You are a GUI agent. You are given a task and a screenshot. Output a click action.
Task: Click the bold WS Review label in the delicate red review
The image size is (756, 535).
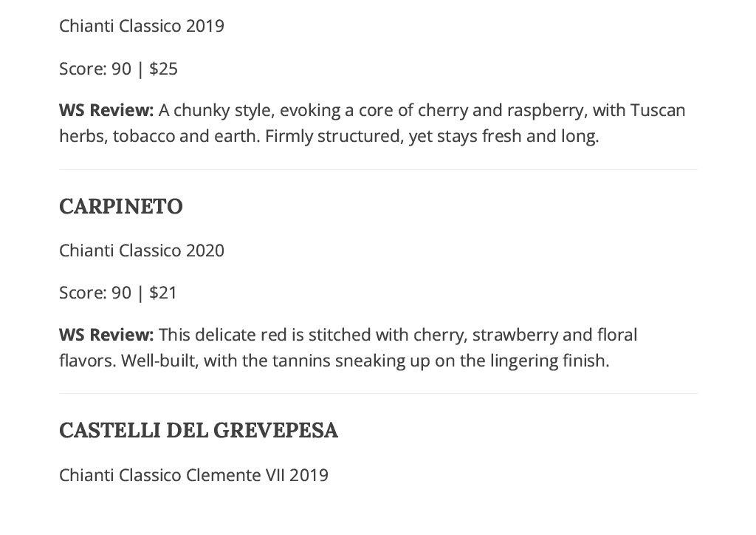click(x=106, y=335)
